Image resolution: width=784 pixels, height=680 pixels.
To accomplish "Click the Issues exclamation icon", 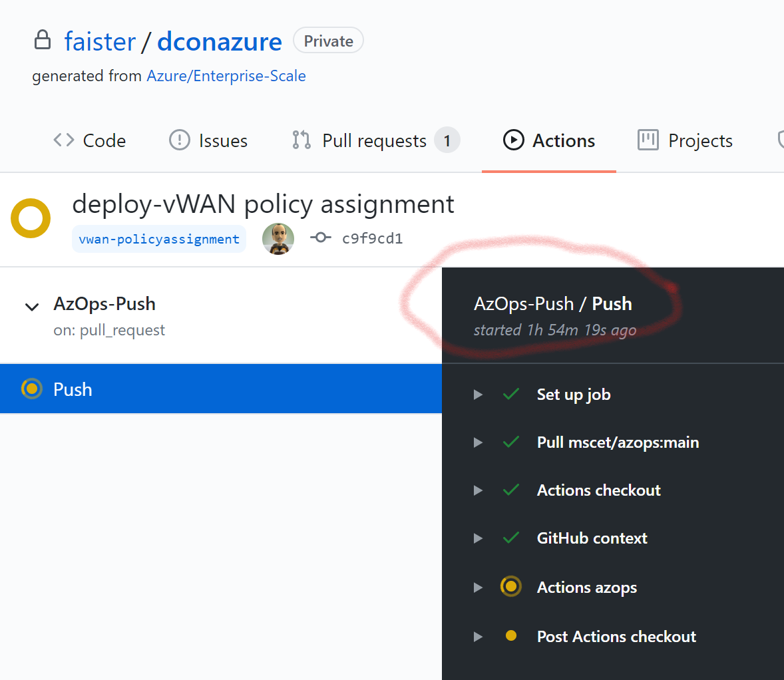I will coord(178,140).
